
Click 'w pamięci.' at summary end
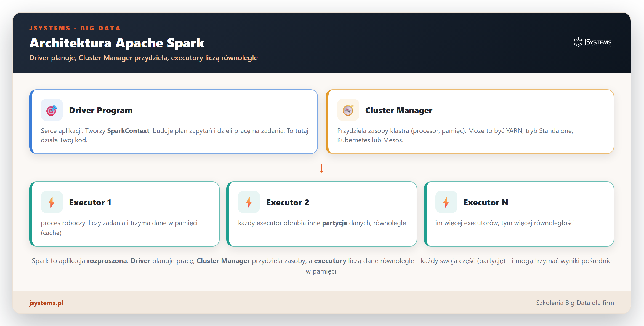tap(322, 271)
